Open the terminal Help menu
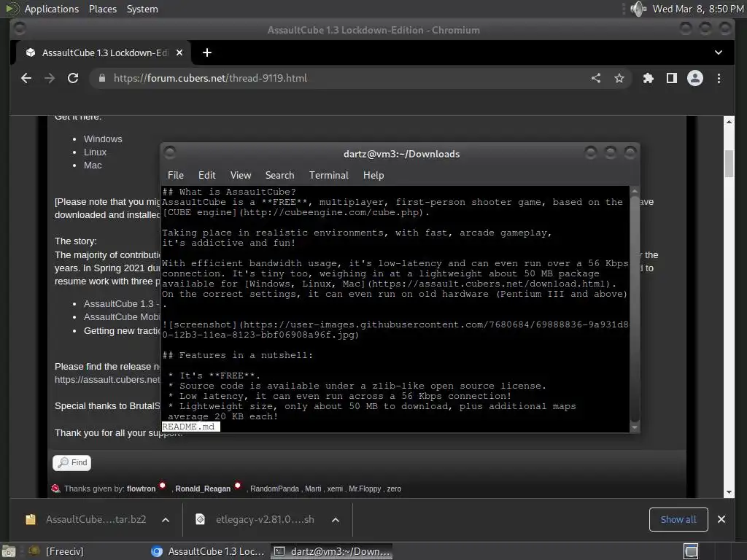The height and width of the screenshot is (560, 747). (373, 175)
